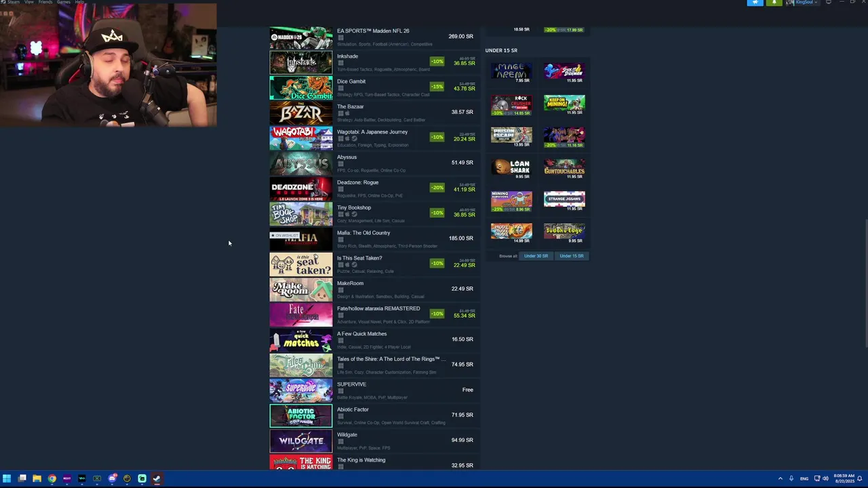
Task: Click the 185.00 SR Mafia price
Action: tap(460, 239)
